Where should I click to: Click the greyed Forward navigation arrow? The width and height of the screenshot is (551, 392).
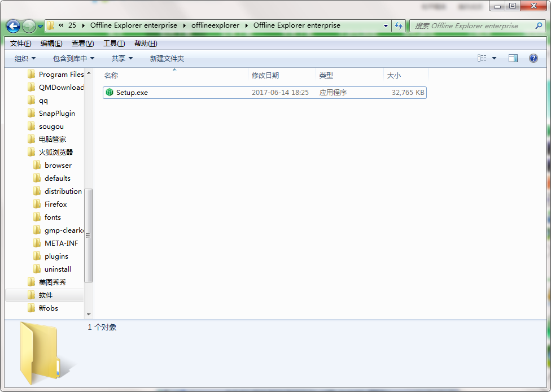[x=29, y=26]
